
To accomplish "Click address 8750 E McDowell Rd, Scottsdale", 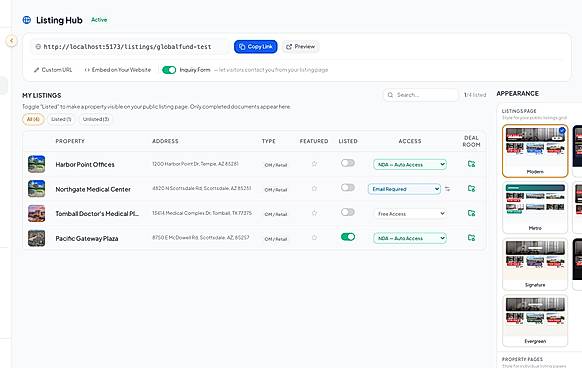I will (x=200, y=237).
